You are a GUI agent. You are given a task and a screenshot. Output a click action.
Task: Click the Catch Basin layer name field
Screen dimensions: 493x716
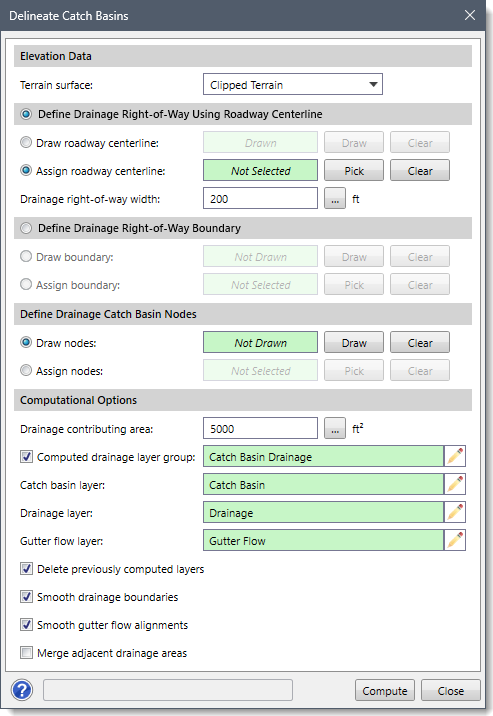click(x=323, y=484)
